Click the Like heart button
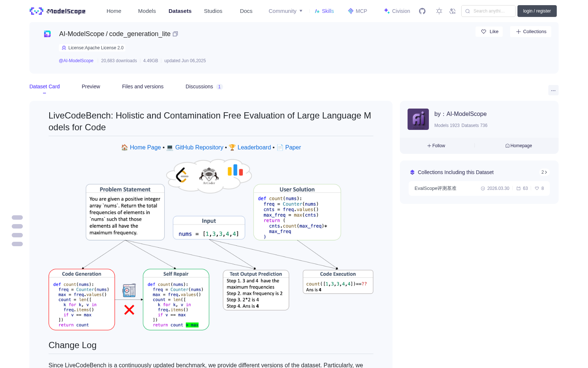Screen dimensions: 588x368 tap(490, 32)
